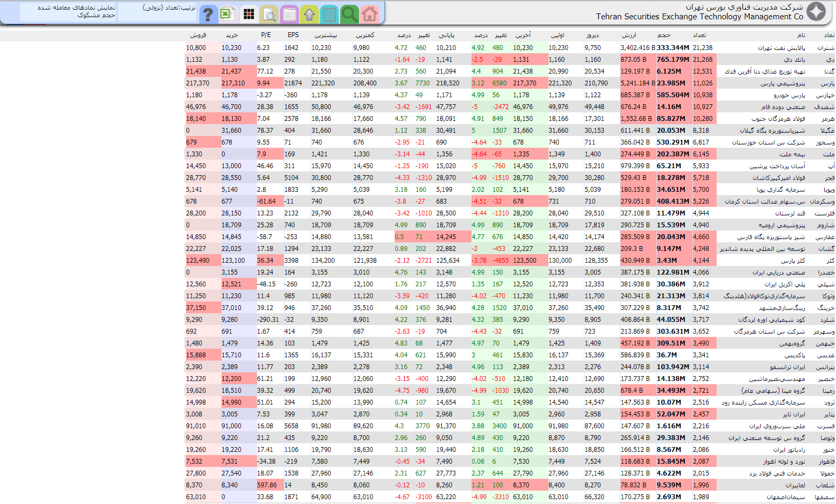The image size is (836, 504).
Task: Click company name پتروشیمی پارس
Action: [783, 83]
